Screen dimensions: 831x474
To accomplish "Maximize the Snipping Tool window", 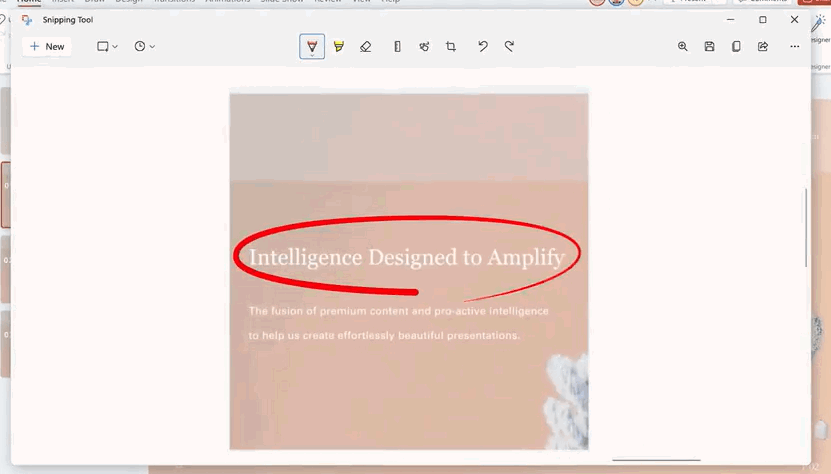I will coord(763,20).
